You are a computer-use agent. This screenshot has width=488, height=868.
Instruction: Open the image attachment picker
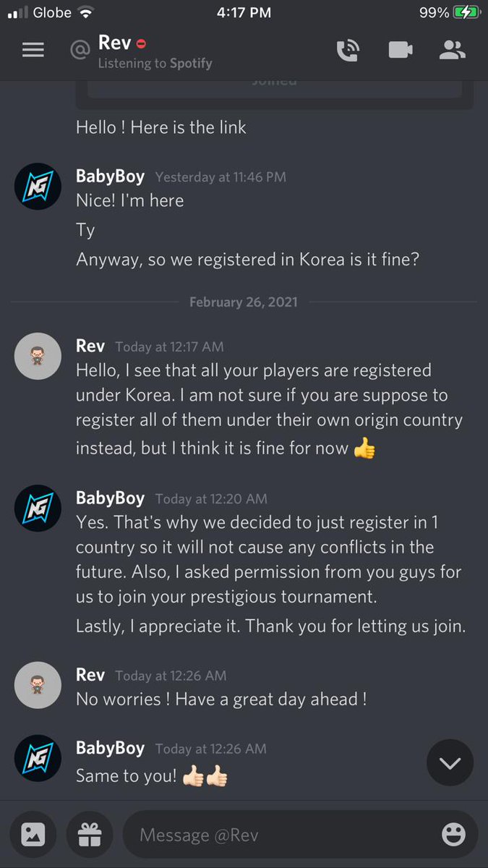33,835
